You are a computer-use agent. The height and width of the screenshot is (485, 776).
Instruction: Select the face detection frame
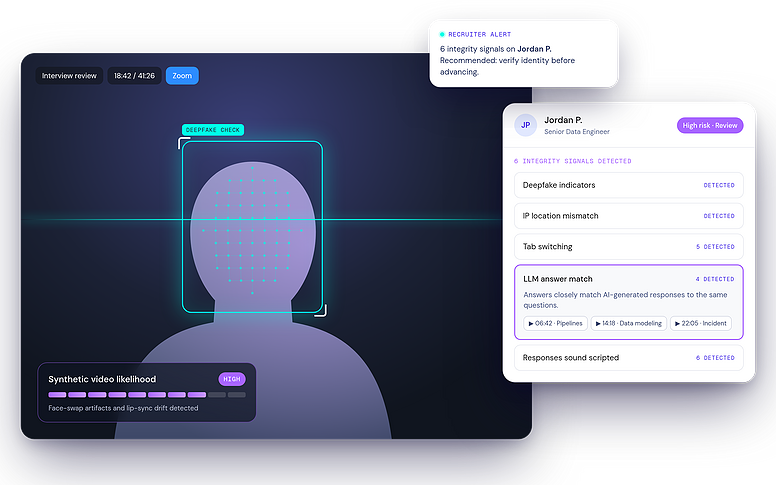tap(252, 227)
